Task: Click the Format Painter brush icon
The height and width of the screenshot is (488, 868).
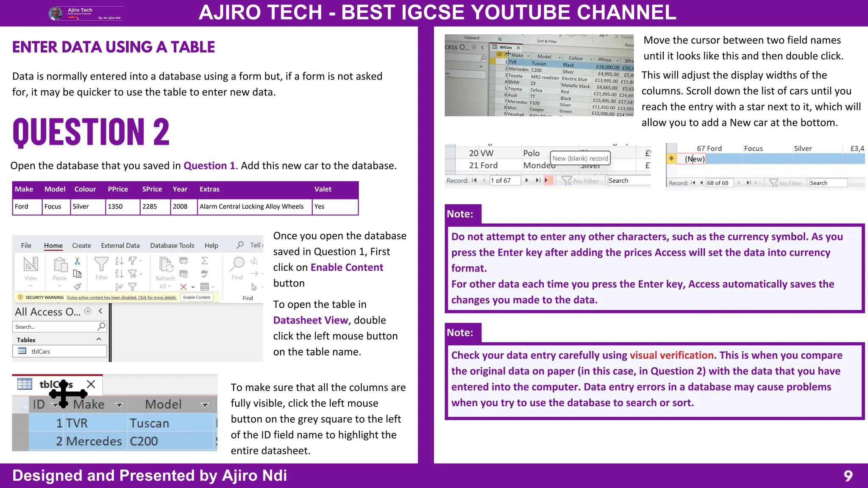Action: [77, 287]
